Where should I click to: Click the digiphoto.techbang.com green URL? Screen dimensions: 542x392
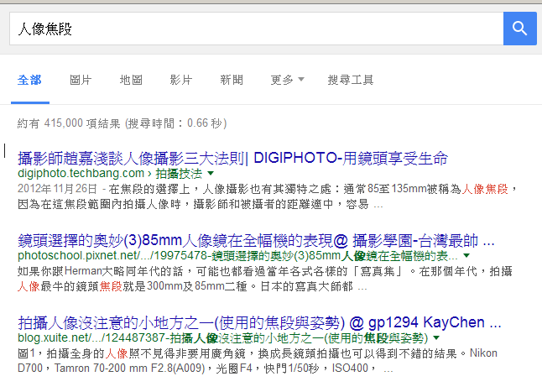81,173
